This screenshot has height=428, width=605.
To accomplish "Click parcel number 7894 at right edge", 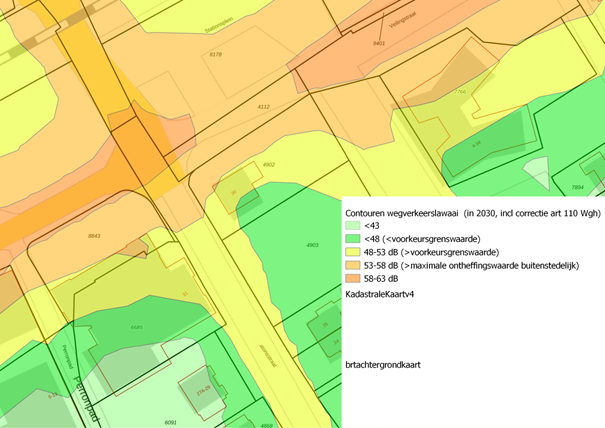I will pos(577,187).
